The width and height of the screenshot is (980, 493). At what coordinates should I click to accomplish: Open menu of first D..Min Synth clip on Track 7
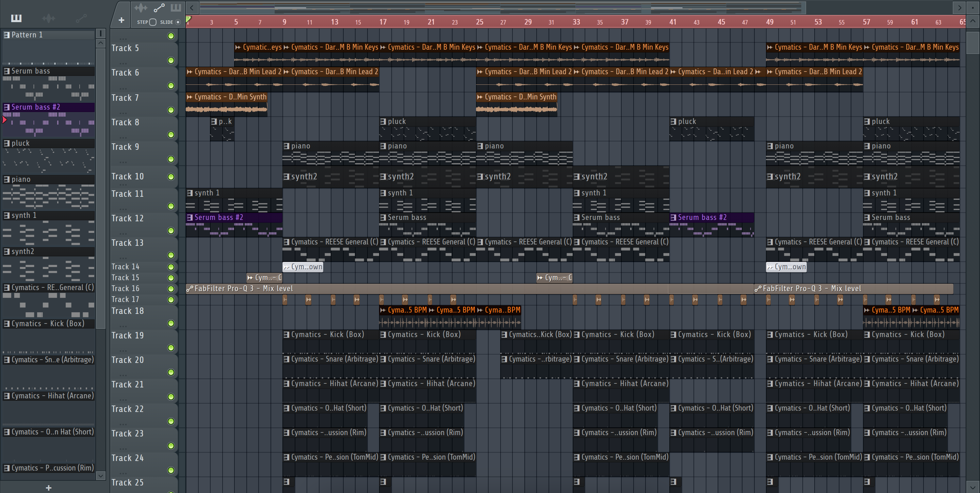(x=190, y=97)
